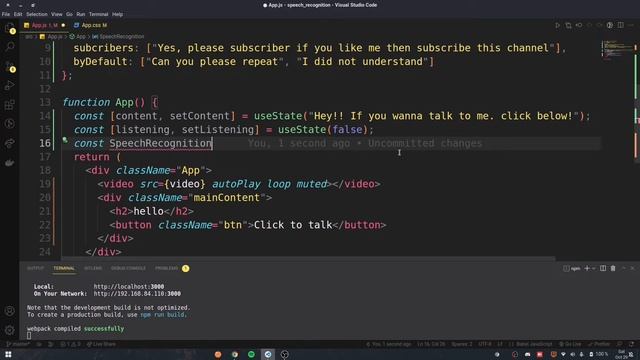Viewport: 640px width, 360px height.
Task: Switch to the OUTPUT panel tab
Action: tap(35, 268)
